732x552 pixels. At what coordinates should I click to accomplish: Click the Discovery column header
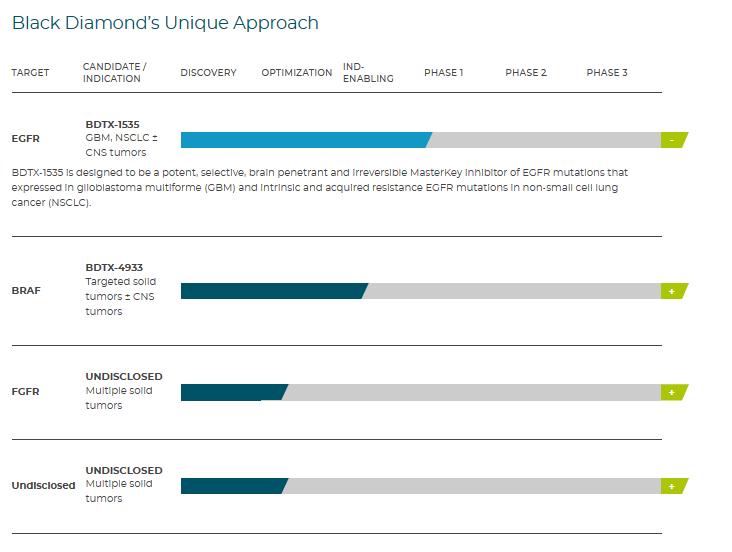(208, 73)
